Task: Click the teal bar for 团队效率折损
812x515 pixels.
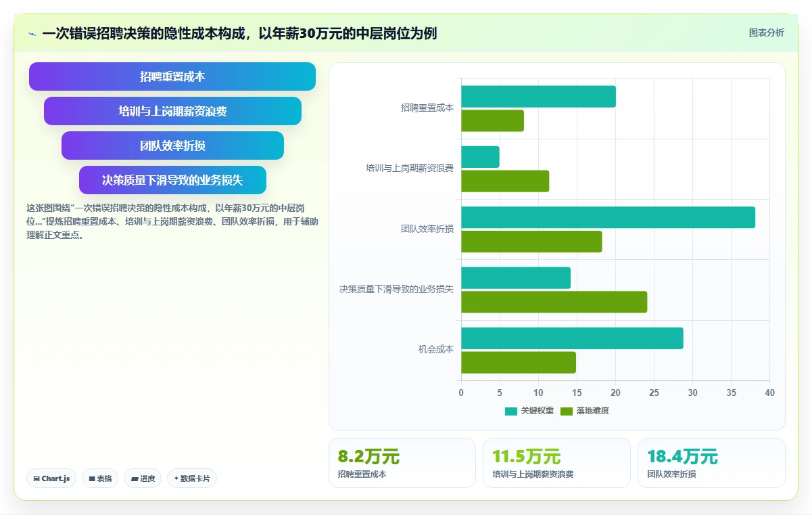Action: point(608,217)
